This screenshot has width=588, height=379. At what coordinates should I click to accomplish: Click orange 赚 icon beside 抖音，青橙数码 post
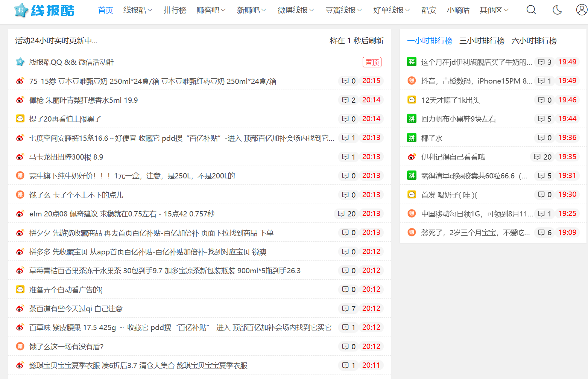click(412, 81)
